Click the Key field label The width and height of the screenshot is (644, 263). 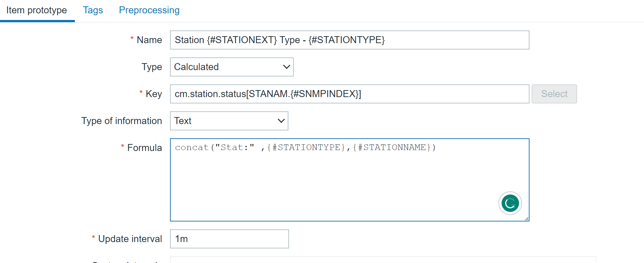tap(154, 94)
